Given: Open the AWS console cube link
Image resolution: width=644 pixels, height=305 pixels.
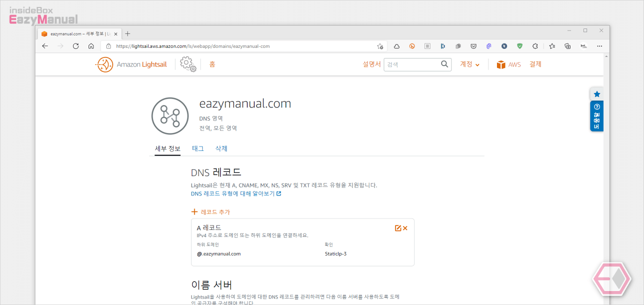Looking at the screenshot, I should [508, 64].
